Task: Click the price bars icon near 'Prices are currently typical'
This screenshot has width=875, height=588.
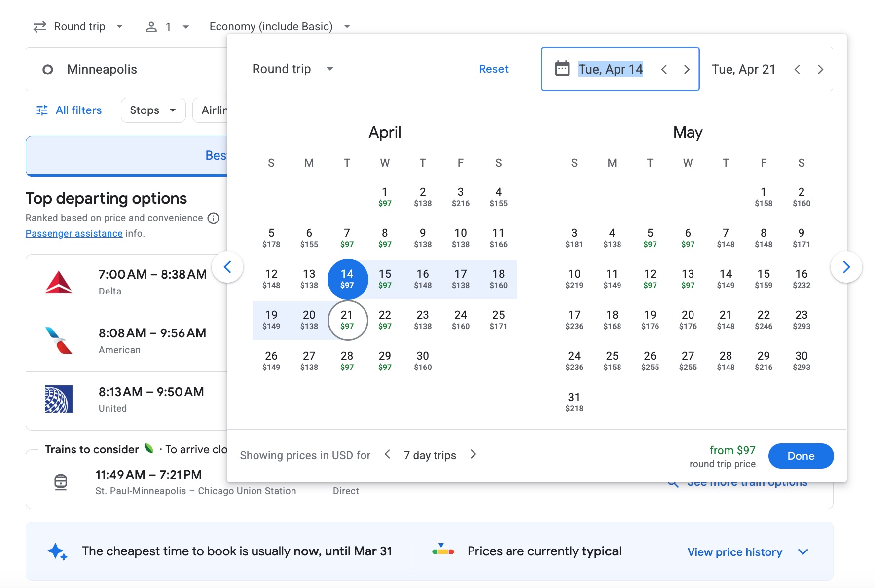Action: pyautogui.click(x=443, y=551)
